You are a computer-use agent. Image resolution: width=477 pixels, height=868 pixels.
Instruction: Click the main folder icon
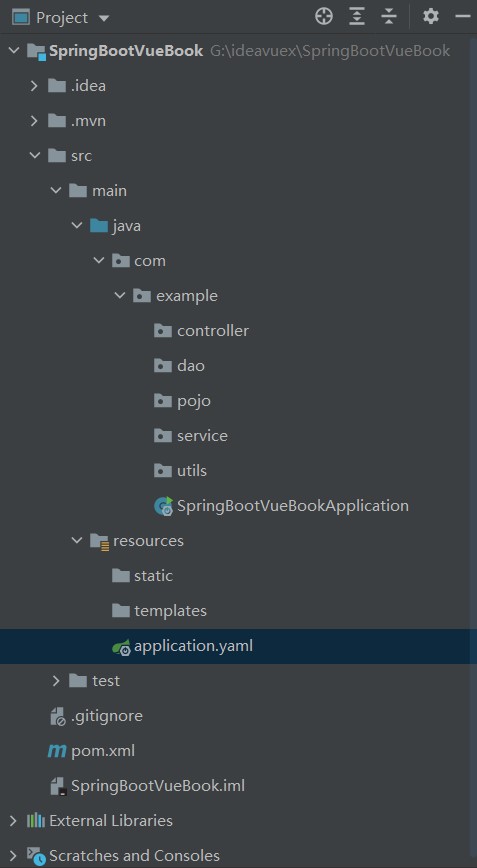click(78, 190)
